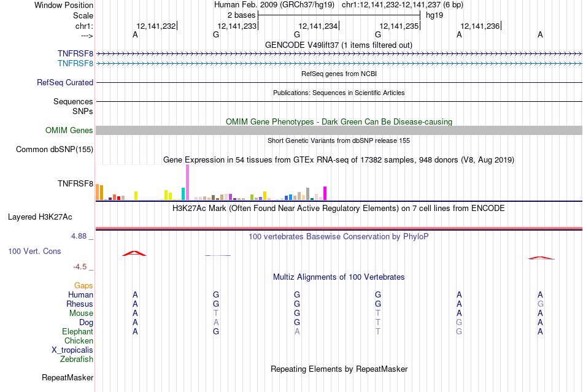Click the light blue TNFRSF8 transcript label

point(75,64)
